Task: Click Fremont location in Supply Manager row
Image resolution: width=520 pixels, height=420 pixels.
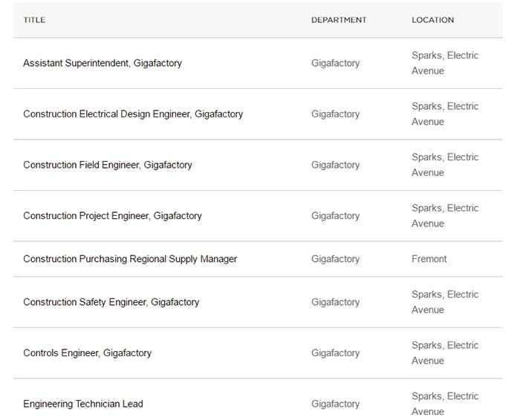Action: coord(429,259)
